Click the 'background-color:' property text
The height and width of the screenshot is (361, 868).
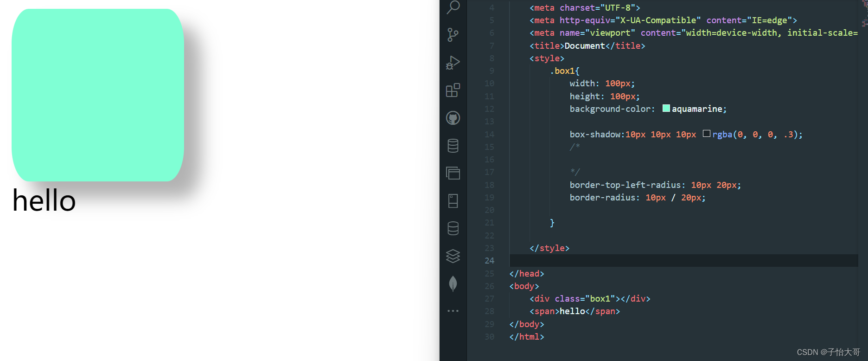tap(612, 109)
